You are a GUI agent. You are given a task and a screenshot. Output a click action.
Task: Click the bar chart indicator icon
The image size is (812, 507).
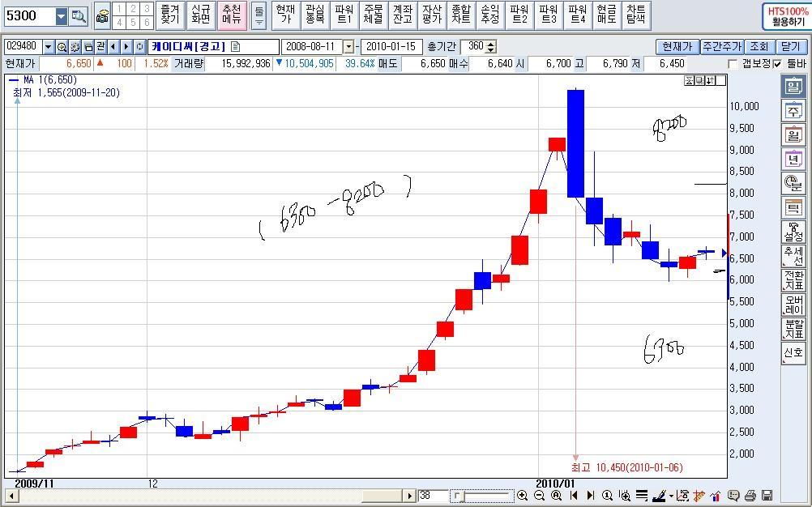(716, 496)
